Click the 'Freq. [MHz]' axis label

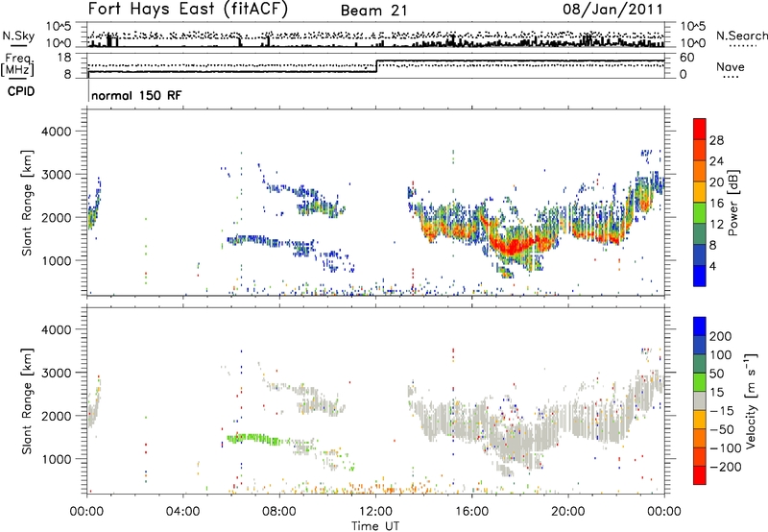coord(18,65)
